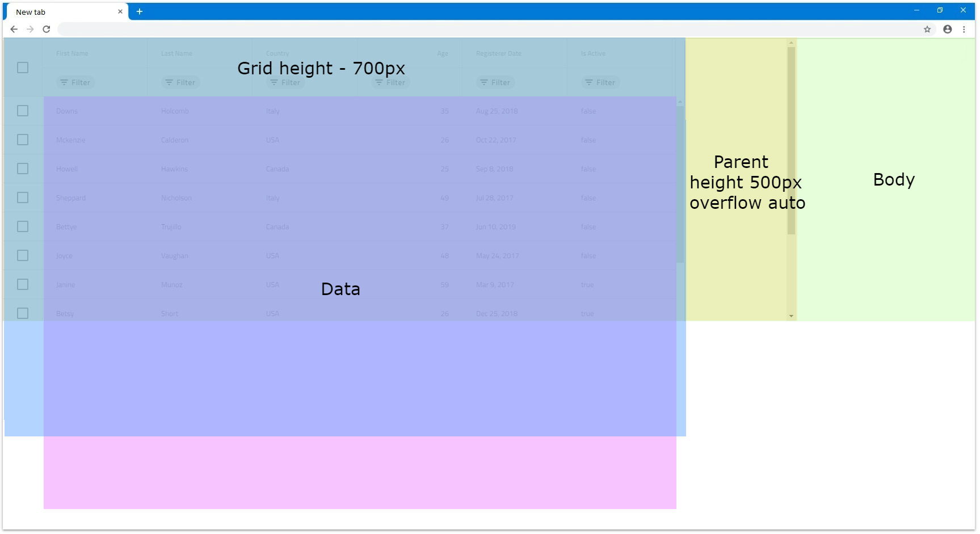Open the Is Active column Filter
The width and height of the screenshot is (980, 534).
pos(600,82)
